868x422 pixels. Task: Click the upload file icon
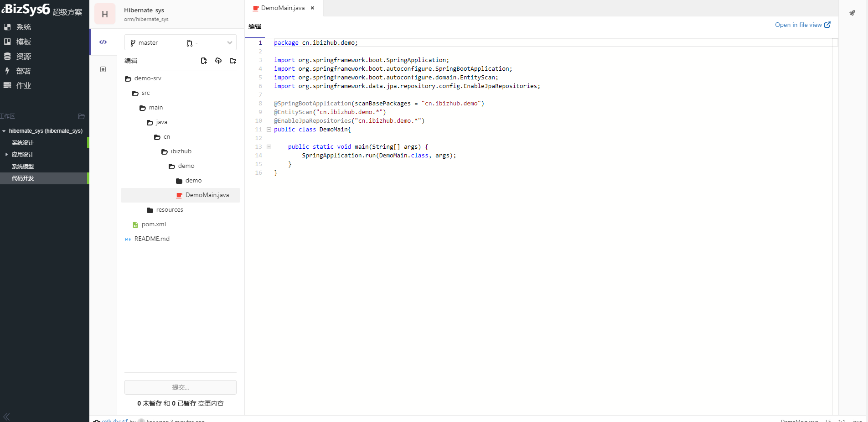click(x=218, y=61)
